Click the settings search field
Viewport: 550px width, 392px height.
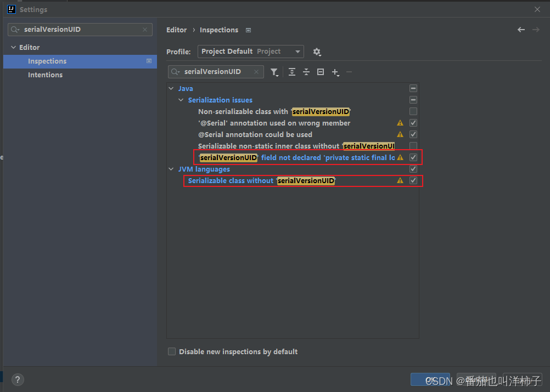tap(80, 30)
